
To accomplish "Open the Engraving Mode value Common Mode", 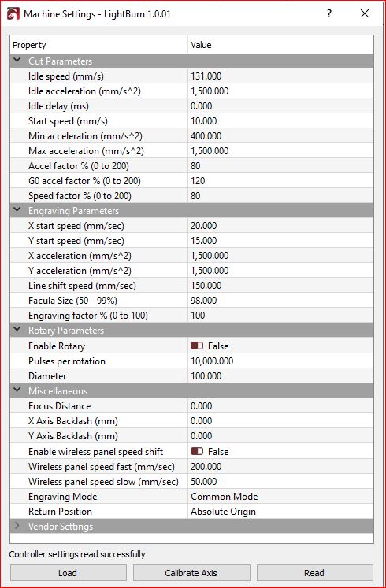I will [x=280, y=496].
